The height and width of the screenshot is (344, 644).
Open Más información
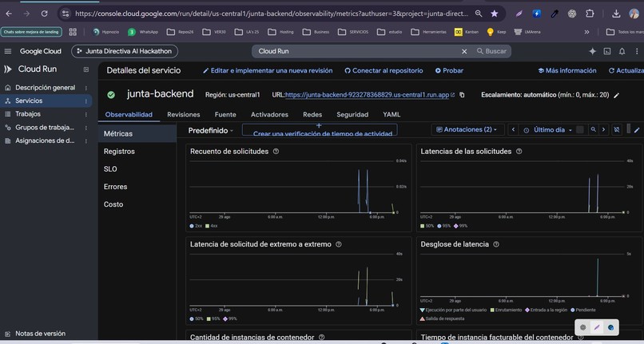(x=567, y=70)
